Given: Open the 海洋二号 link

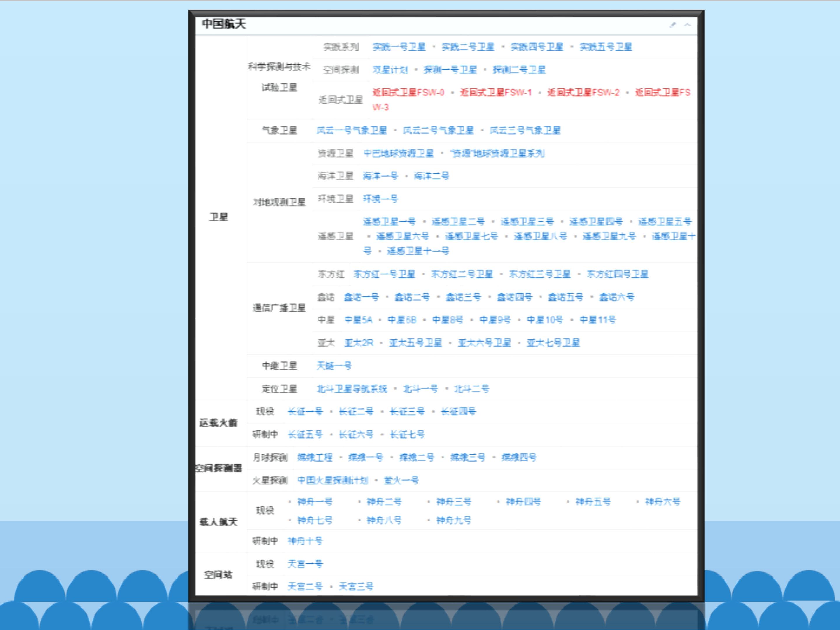Looking at the screenshot, I should tap(431, 176).
